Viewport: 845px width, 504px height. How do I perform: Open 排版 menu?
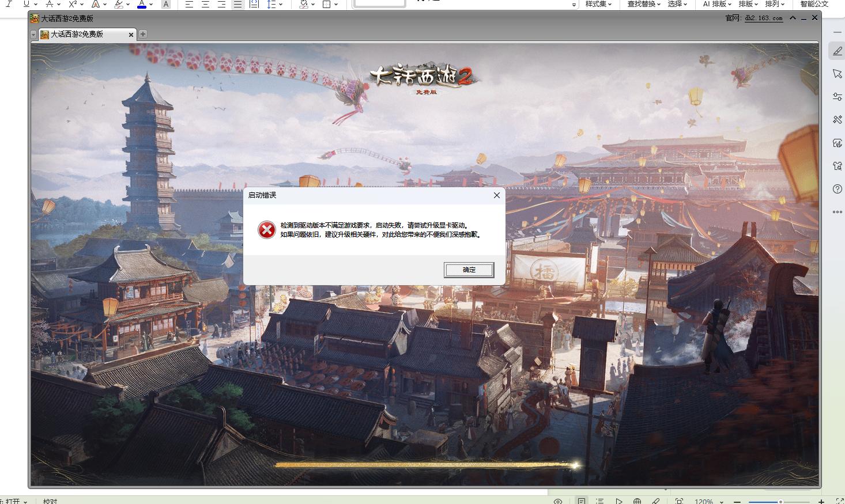click(748, 4)
